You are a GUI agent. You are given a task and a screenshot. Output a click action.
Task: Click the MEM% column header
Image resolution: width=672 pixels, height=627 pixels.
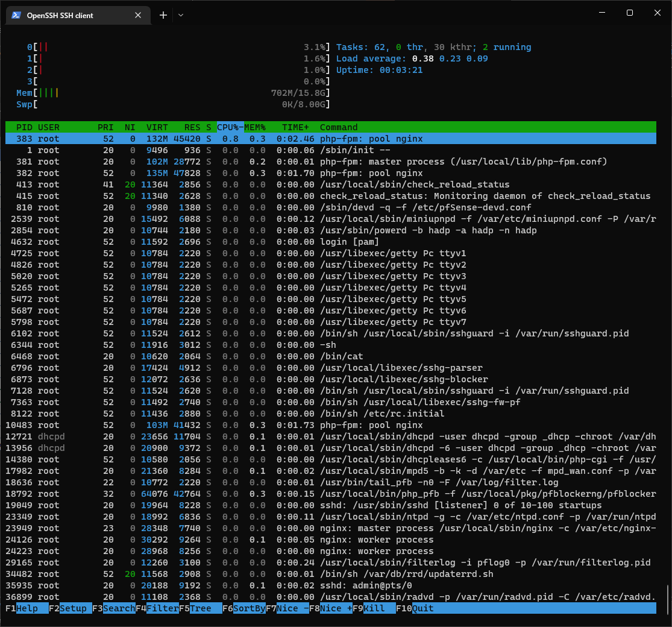255,127
